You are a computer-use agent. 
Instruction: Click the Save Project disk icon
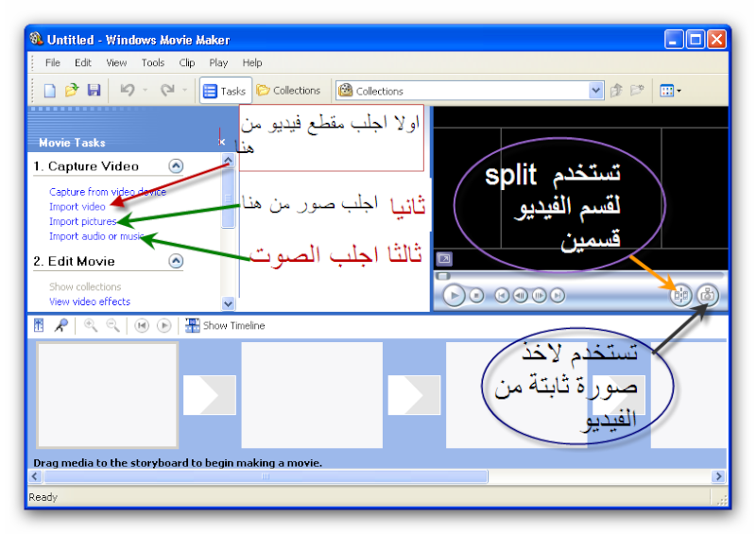94,90
